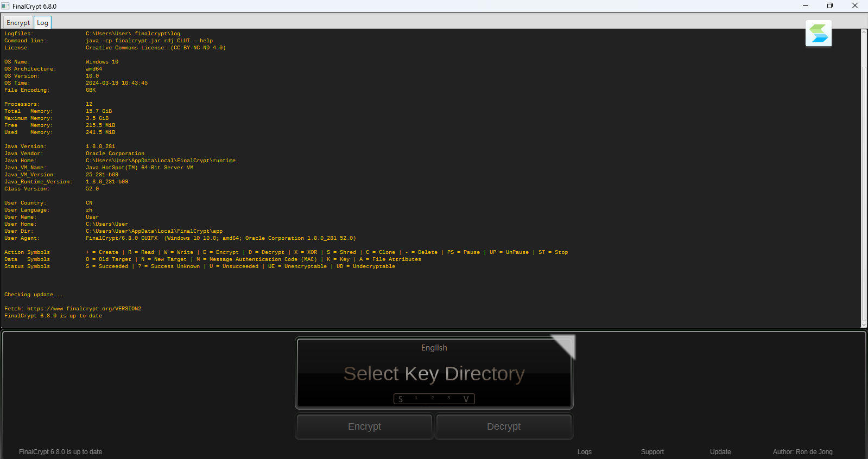
Task: Click the Decrypt button
Action: click(504, 426)
